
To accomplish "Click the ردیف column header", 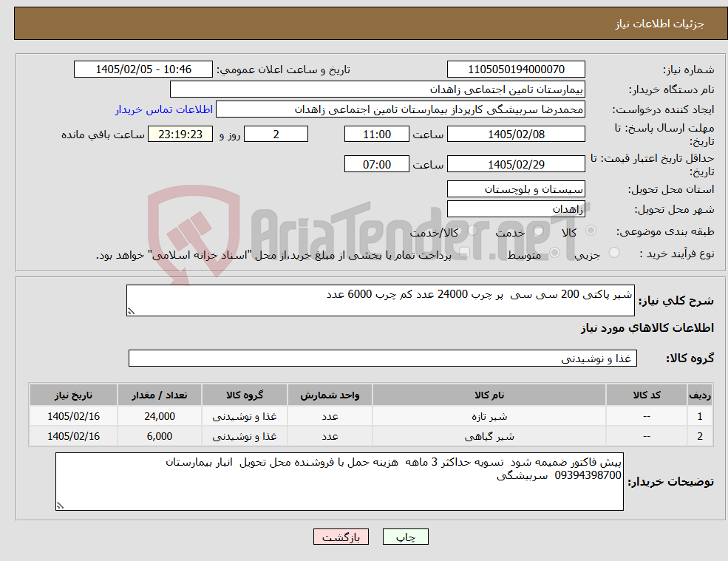I will [700, 395].
